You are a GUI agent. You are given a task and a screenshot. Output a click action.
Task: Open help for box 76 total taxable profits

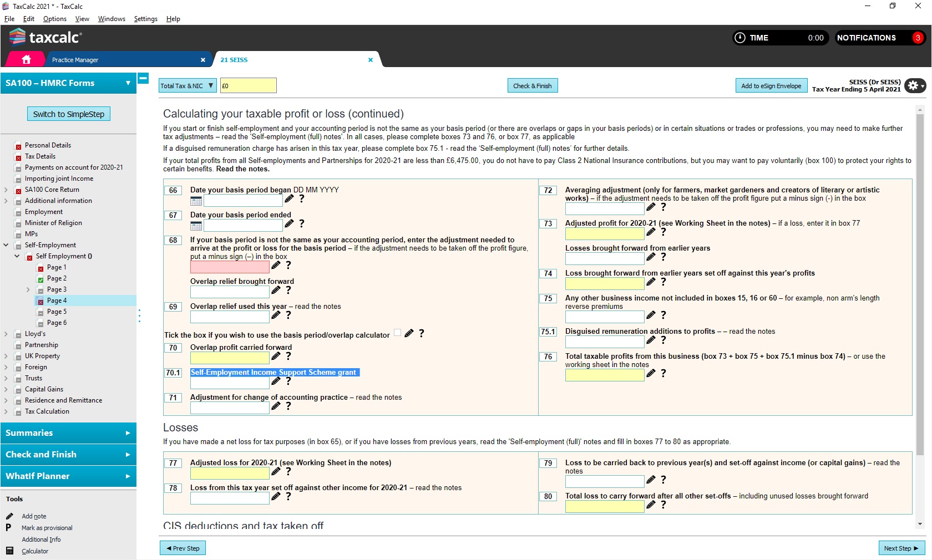pyautogui.click(x=663, y=373)
